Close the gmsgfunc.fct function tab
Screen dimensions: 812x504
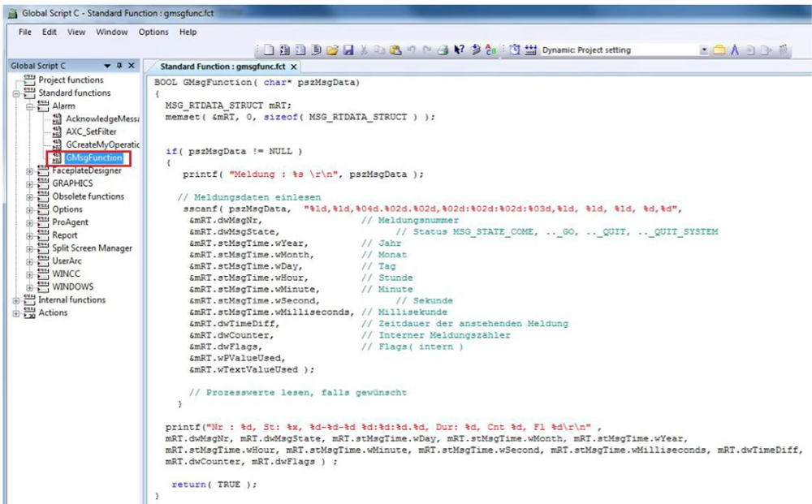click(x=294, y=67)
